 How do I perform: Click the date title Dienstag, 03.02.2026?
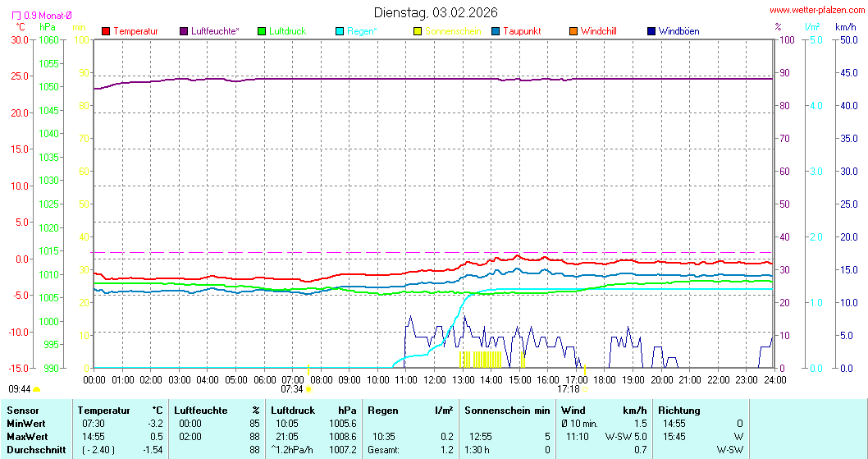[x=435, y=12]
